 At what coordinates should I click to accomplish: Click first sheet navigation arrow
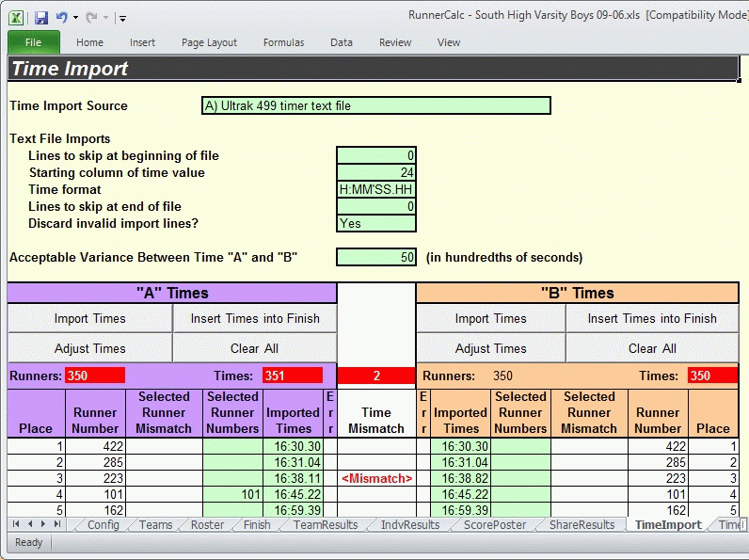(x=16, y=524)
